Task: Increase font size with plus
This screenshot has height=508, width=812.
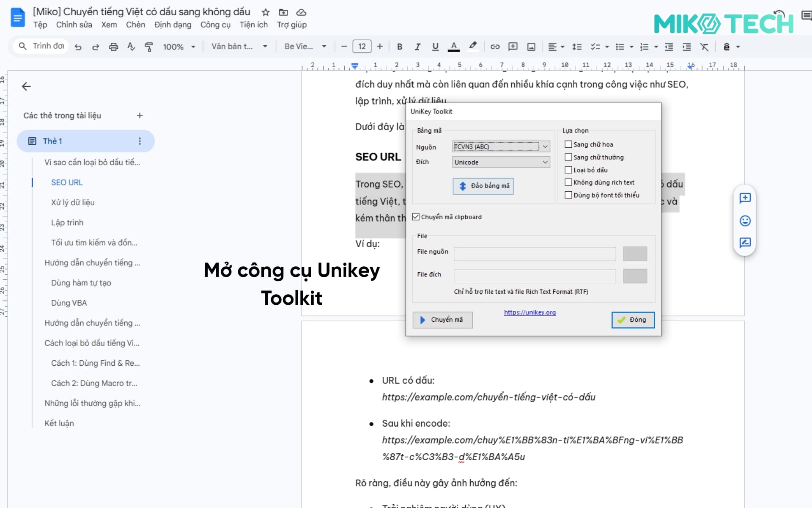Action: (380, 47)
